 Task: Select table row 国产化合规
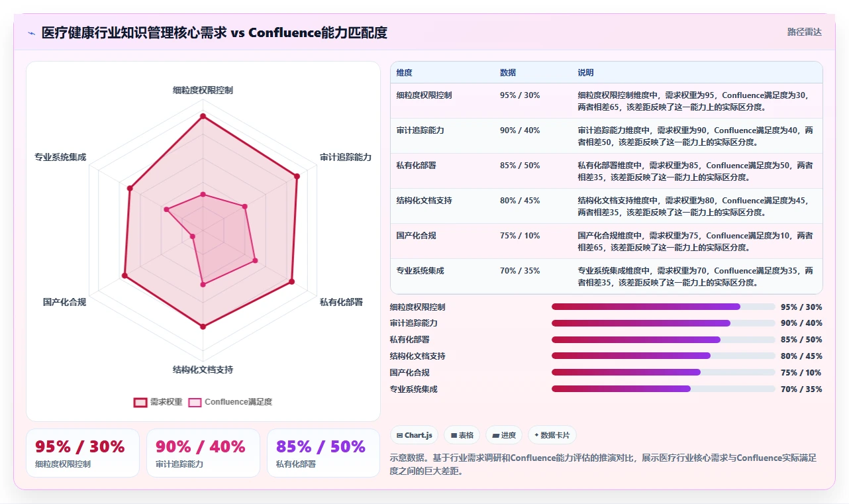click(606, 241)
